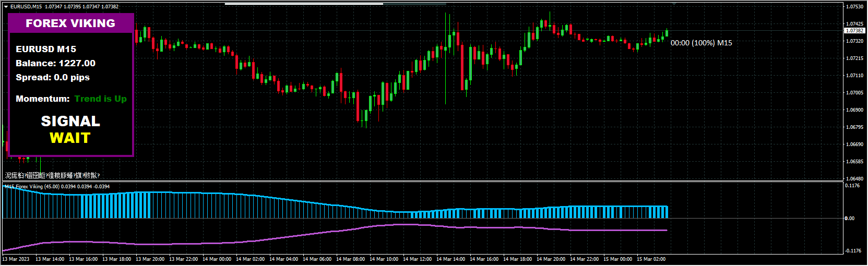
Task: Click the current price tag 1.07382
Action: 854,31
